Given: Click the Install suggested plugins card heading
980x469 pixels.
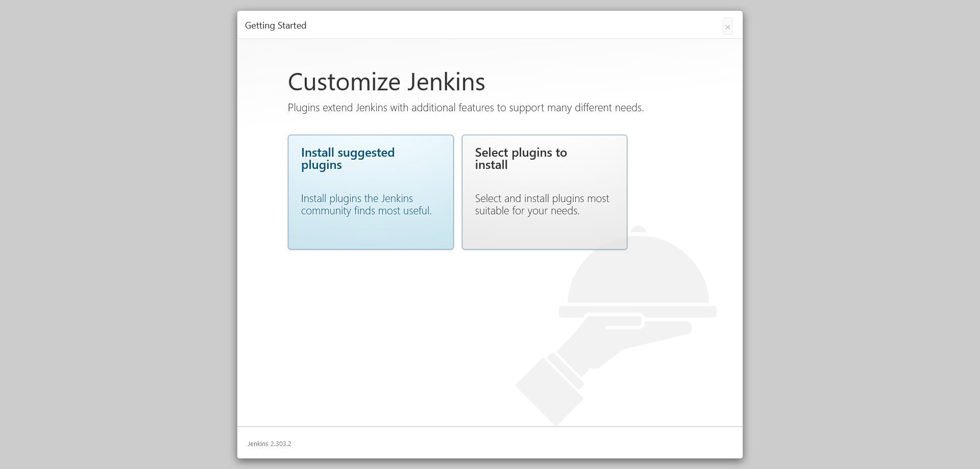Looking at the screenshot, I should (x=348, y=158).
